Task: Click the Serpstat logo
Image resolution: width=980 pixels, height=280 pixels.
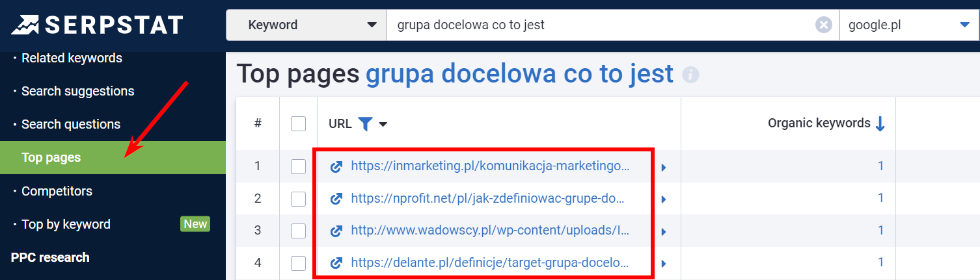Action: (97, 25)
